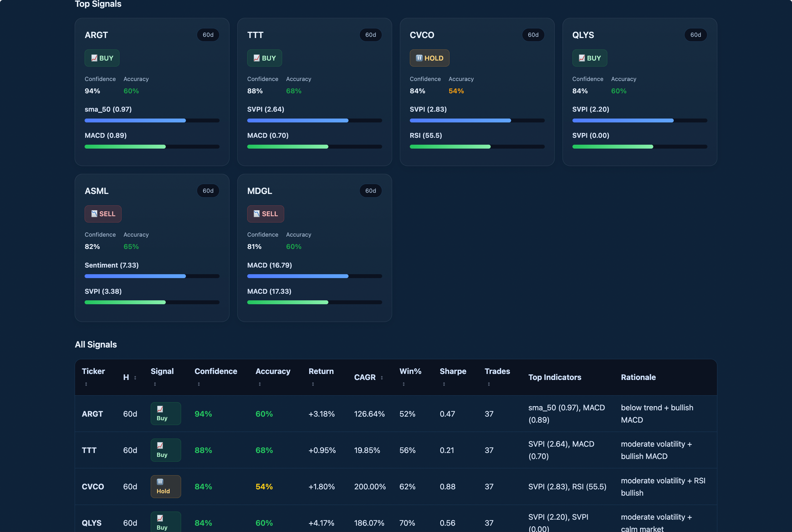Click Hold signal badge in CVCO table row

(166, 487)
